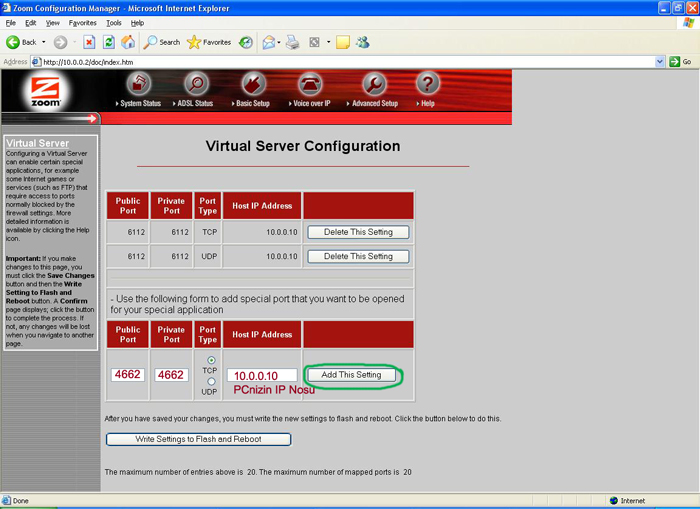The width and height of the screenshot is (700, 509).
Task: Open the Help question mark icon
Action: [427, 83]
